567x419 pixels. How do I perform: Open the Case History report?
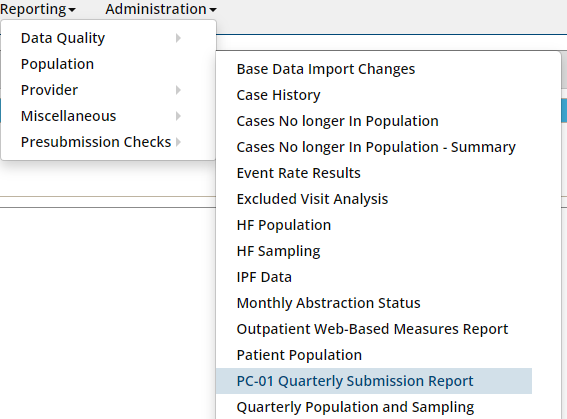click(x=278, y=95)
